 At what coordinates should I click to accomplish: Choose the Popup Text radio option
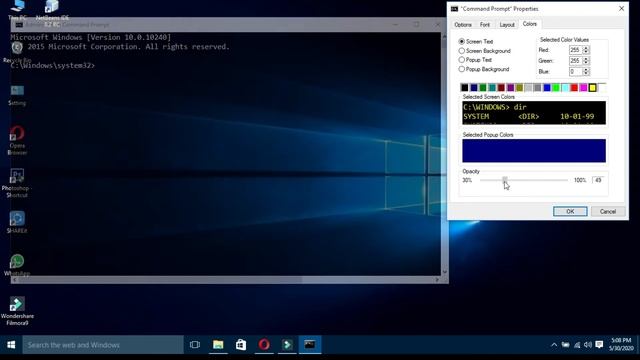462,60
